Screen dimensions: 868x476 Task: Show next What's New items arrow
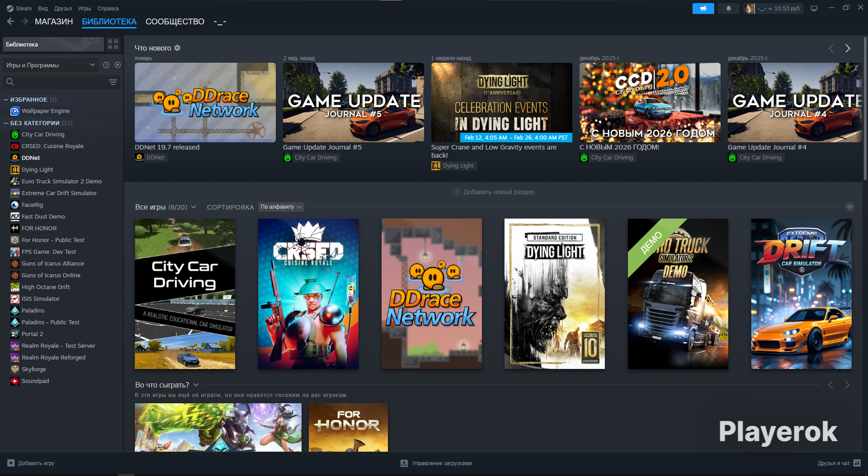[848, 48]
